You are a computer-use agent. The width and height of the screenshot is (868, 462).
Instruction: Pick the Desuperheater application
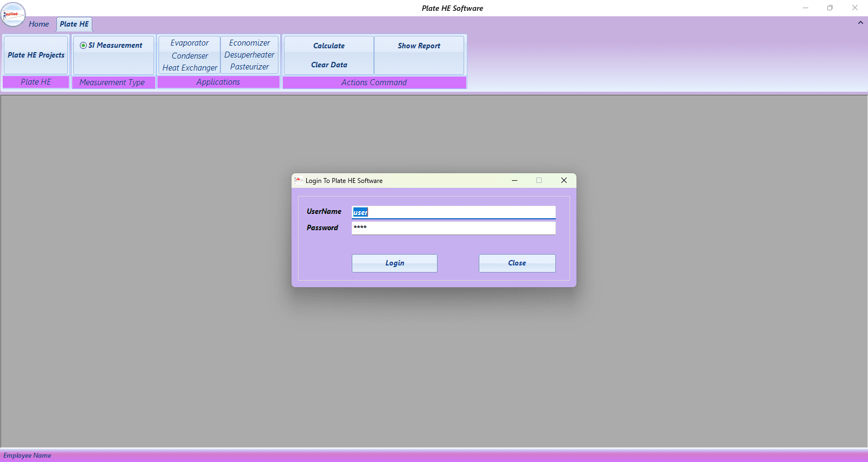[x=249, y=55]
